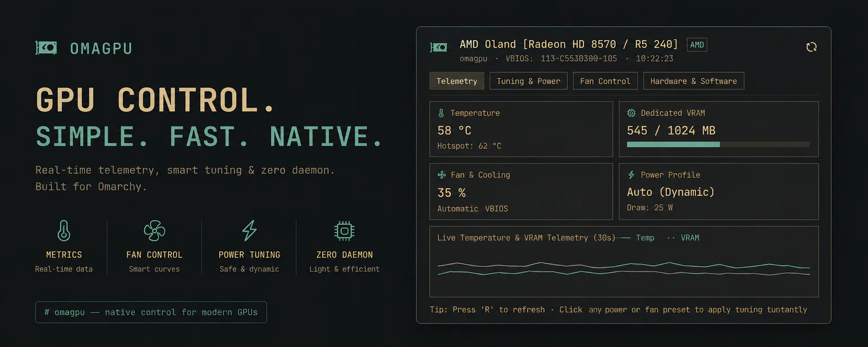Click the Metrics thermometer icon
This screenshot has height=347, width=868.
point(64,230)
